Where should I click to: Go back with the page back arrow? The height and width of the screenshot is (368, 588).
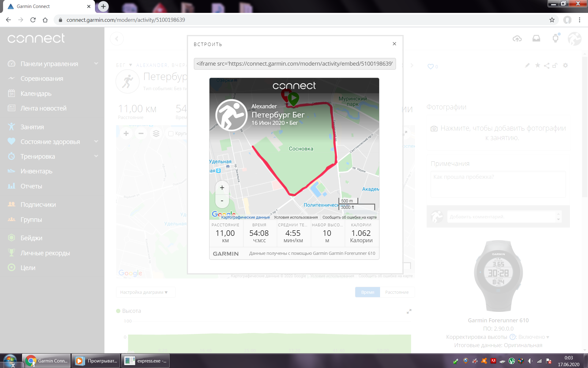[x=117, y=39]
